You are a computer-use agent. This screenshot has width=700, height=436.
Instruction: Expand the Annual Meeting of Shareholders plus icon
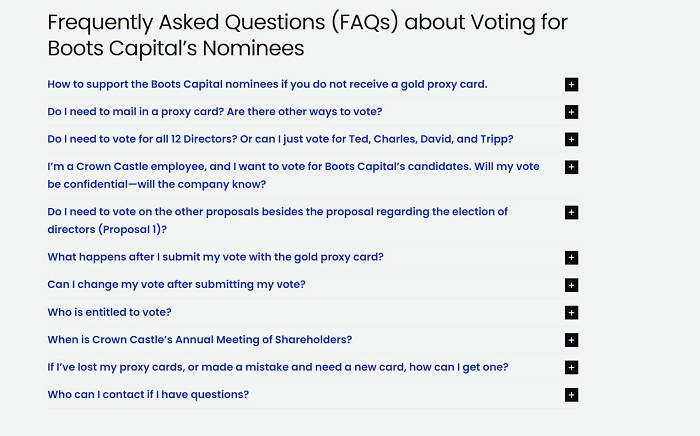click(571, 340)
